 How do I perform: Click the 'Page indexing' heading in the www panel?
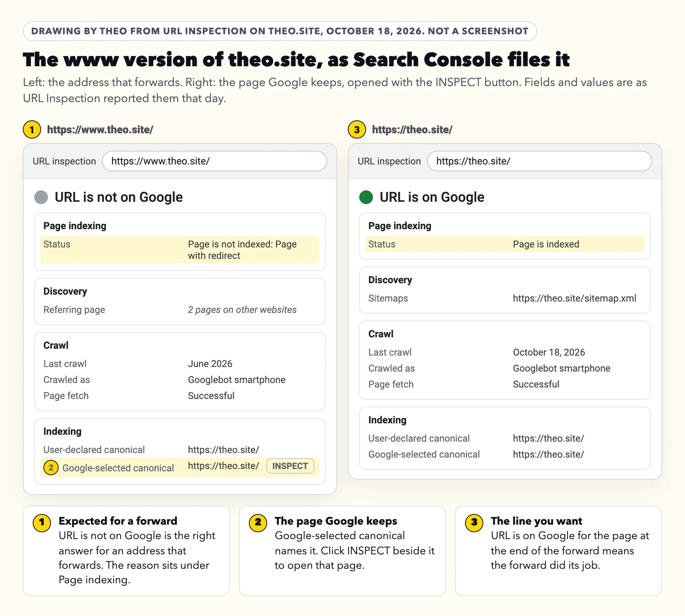pyautogui.click(x=75, y=226)
